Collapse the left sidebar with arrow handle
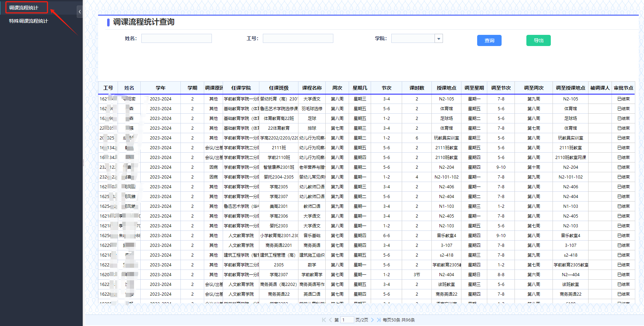The image size is (644, 326). [x=80, y=12]
